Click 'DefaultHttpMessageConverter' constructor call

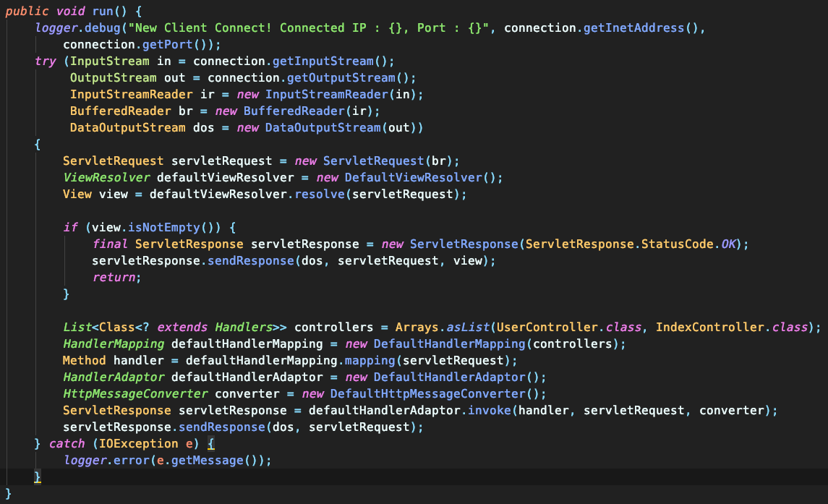point(427,394)
